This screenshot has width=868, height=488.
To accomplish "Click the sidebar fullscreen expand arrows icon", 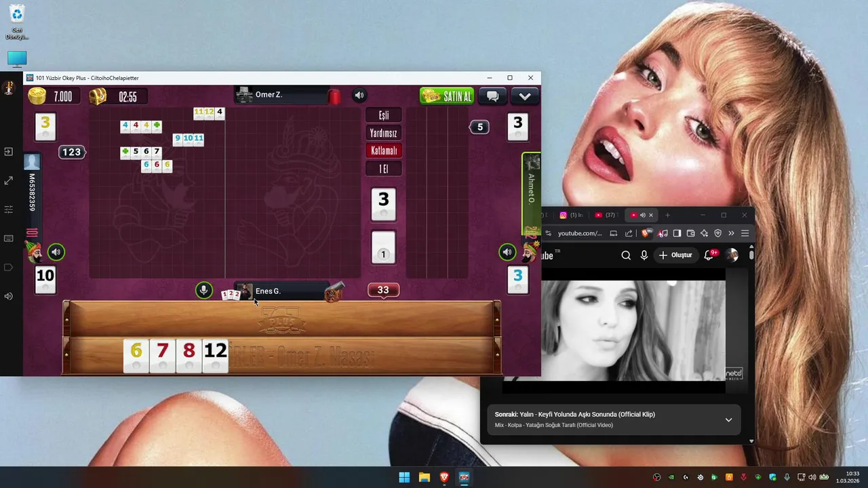I will coord(9,180).
